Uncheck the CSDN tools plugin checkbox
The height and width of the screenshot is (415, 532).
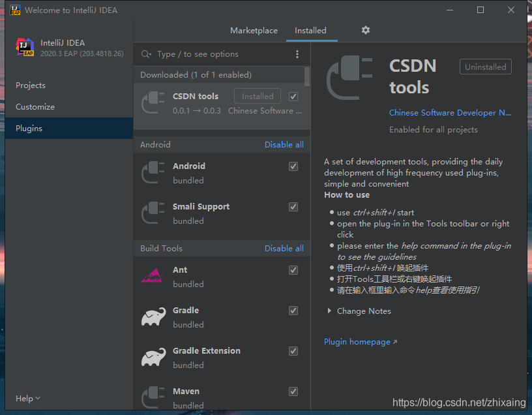(x=293, y=97)
